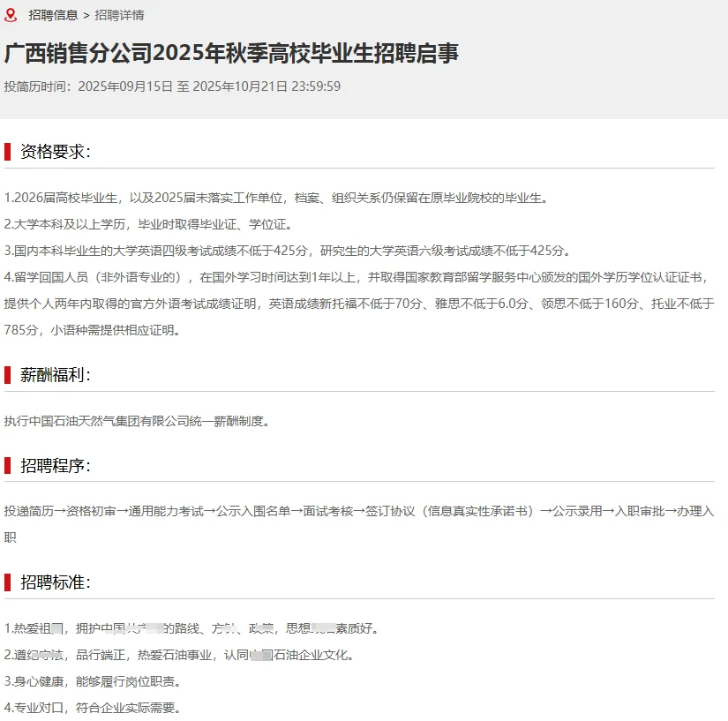Select the line starting 2.遵纪守法
The width and height of the screenshot is (728, 721).
coord(180,655)
